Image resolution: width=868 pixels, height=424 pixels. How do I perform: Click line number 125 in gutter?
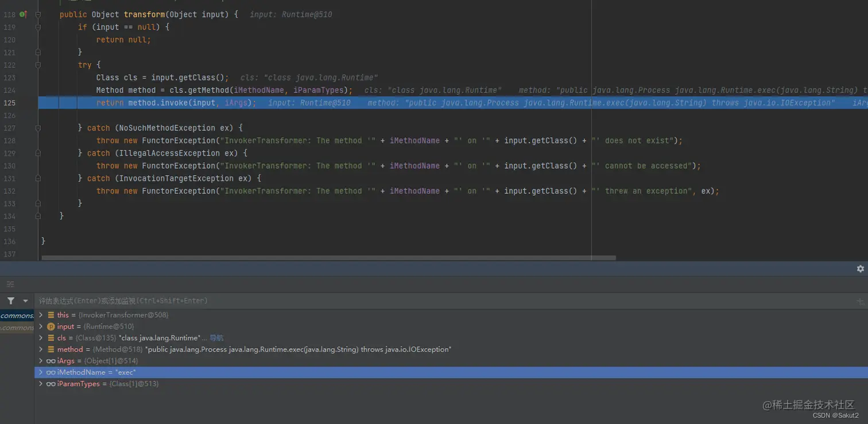pos(9,103)
